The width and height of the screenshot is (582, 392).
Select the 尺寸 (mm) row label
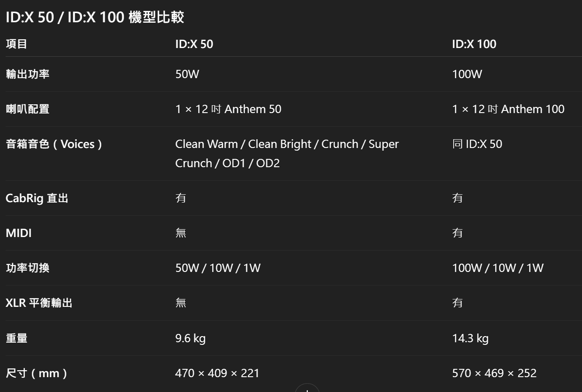[37, 373]
